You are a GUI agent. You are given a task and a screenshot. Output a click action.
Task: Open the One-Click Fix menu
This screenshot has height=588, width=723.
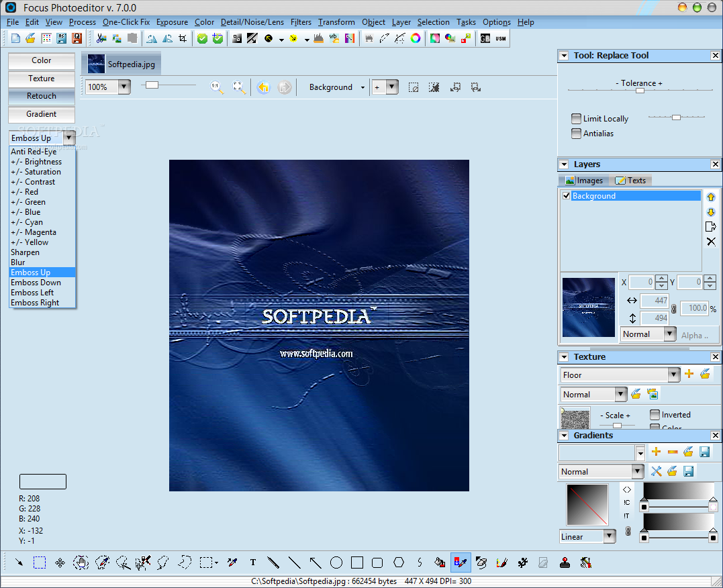pyautogui.click(x=126, y=22)
